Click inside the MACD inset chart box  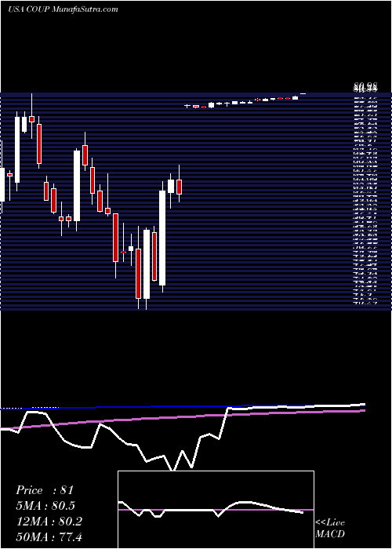pyautogui.click(x=216, y=510)
